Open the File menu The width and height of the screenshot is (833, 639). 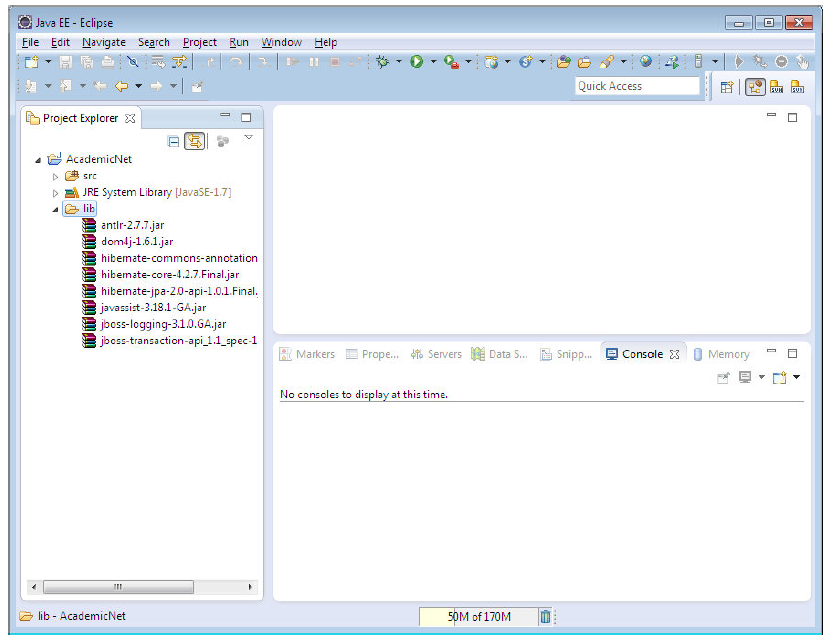point(30,42)
